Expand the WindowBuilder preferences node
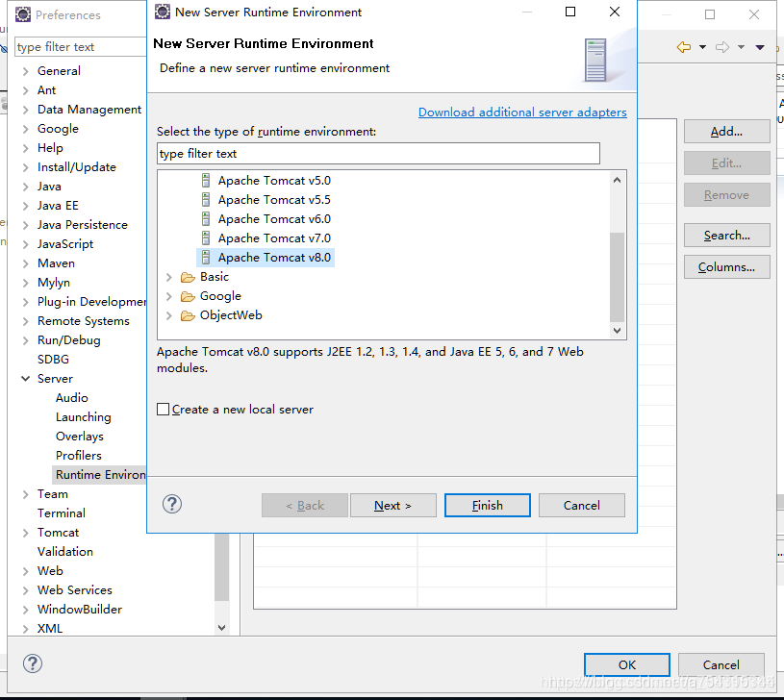This screenshot has width=784, height=700. [x=26, y=610]
